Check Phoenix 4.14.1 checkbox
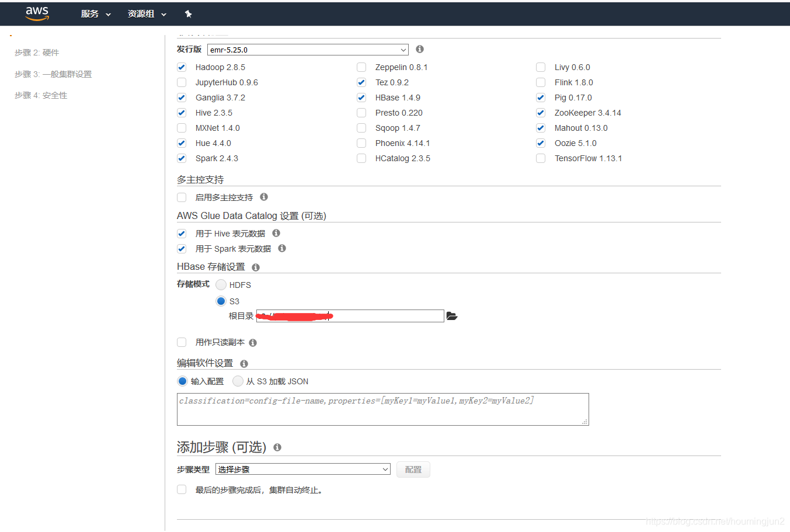Screen dimensions: 790x532 click(x=361, y=143)
